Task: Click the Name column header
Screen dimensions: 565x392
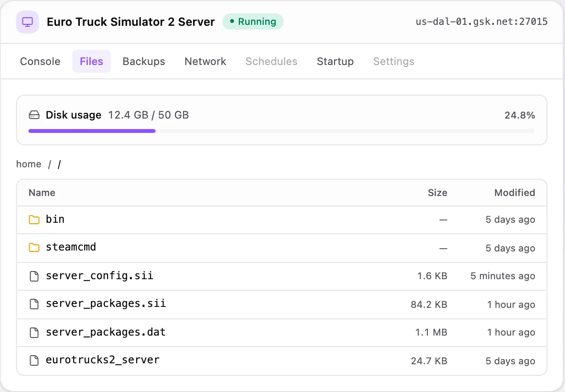Action: [42, 193]
